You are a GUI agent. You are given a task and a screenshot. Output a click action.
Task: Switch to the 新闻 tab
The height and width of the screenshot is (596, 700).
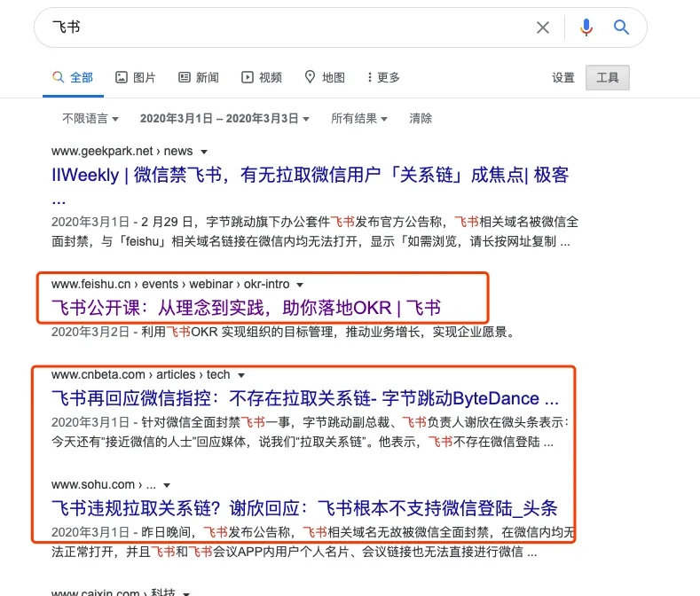coord(199,78)
